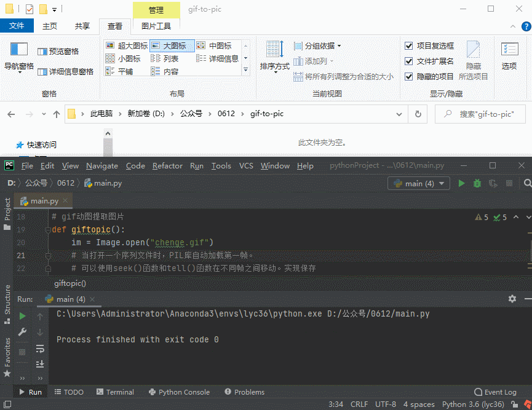
Task: Open the Refactor menu
Action: click(x=167, y=165)
